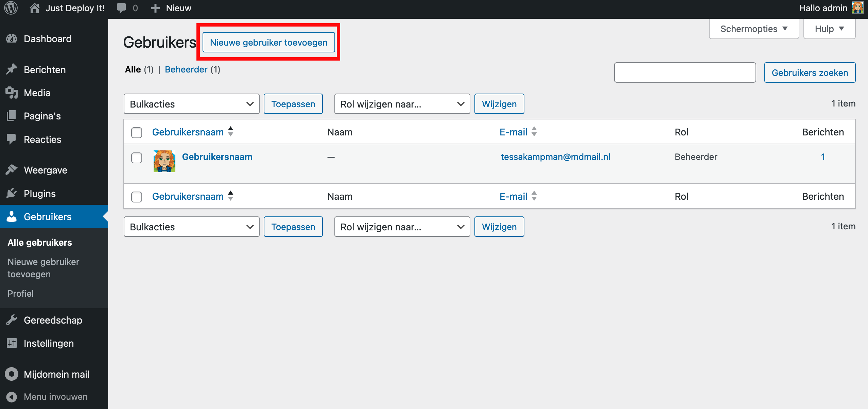The image size is (868, 409).
Task: Open the top Bulkacties dropdown
Action: click(191, 104)
